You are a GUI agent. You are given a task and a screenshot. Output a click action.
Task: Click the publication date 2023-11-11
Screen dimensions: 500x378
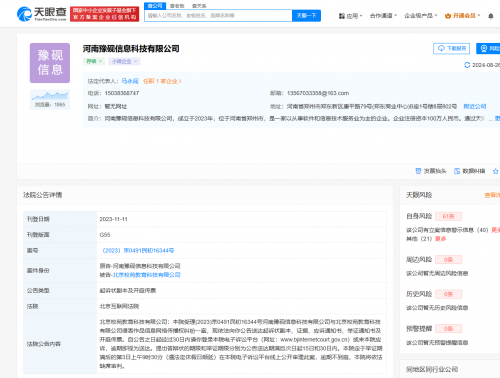point(113,219)
